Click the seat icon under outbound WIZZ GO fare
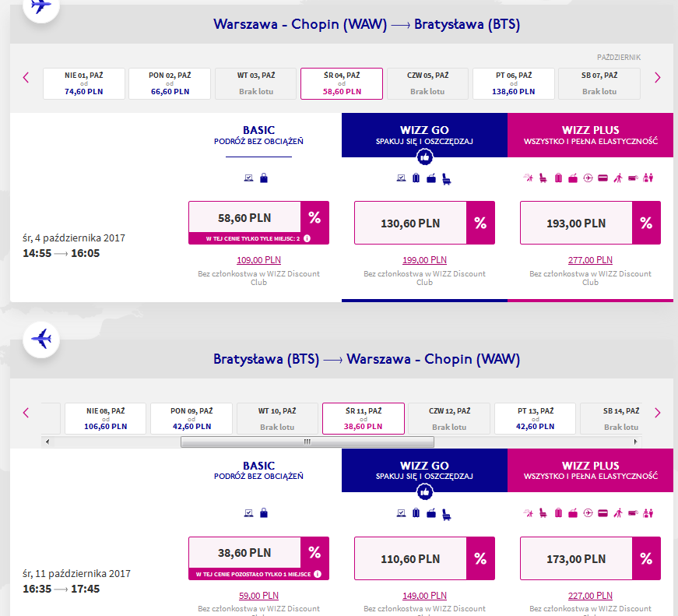This screenshot has height=616, width=678. [447, 179]
